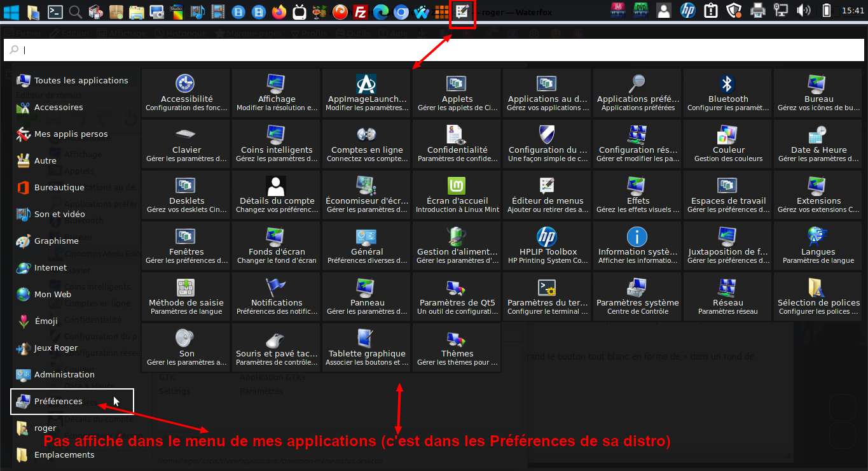Open Firefox from the top panel
This screenshot has width=868, height=471.
click(x=279, y=11)
